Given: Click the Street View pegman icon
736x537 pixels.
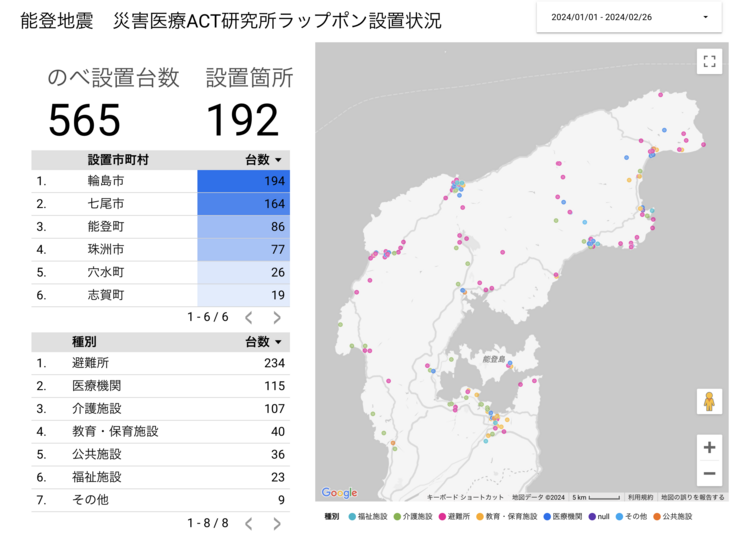Looking at the screenshot, I should pyautogui.click(x=709, y=402).
